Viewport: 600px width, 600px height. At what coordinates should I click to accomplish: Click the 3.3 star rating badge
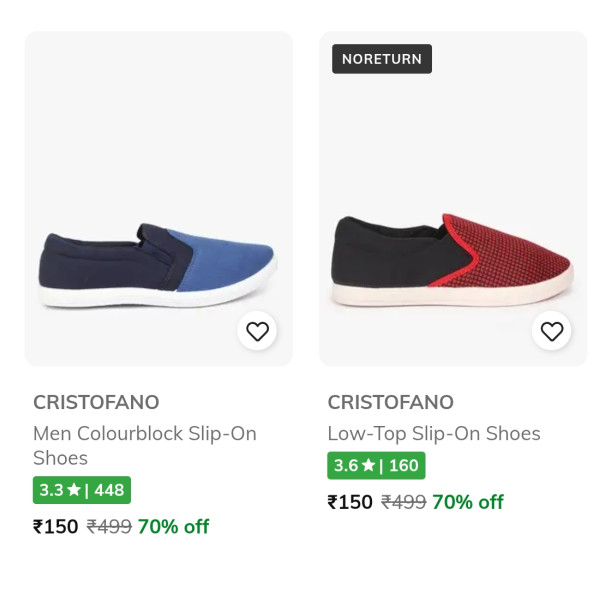pyautogui.click(x=82, y=490)
